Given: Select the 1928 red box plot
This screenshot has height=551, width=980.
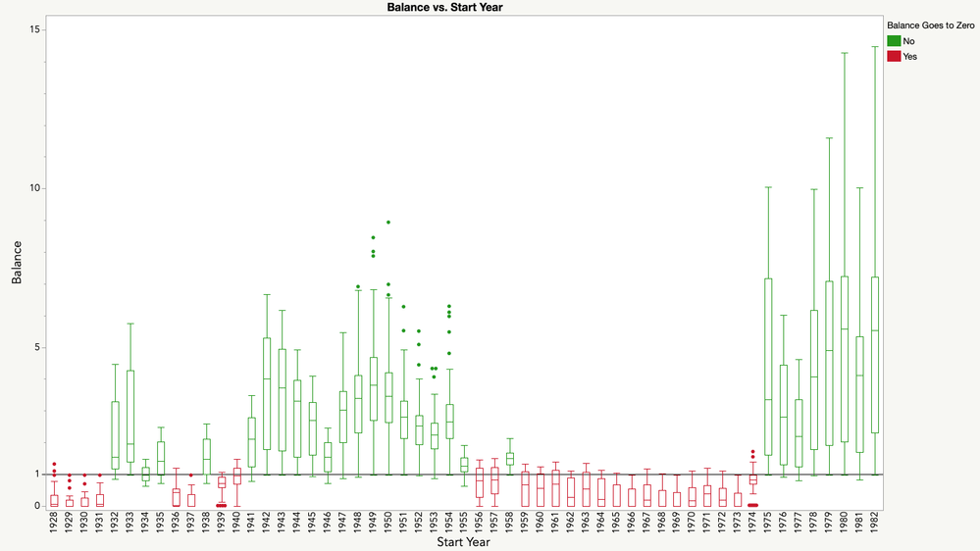Looking at the screenshot, I should 54,500.
